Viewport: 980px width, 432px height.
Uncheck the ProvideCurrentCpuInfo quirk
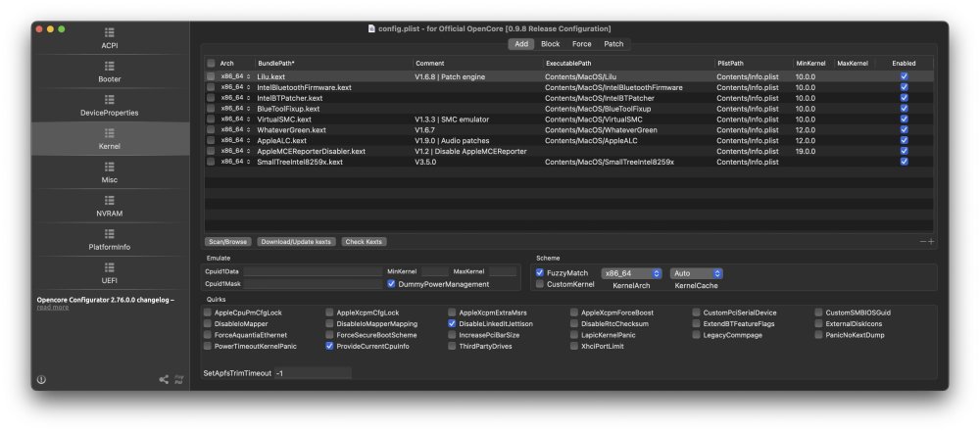click(x=330, y=347)
